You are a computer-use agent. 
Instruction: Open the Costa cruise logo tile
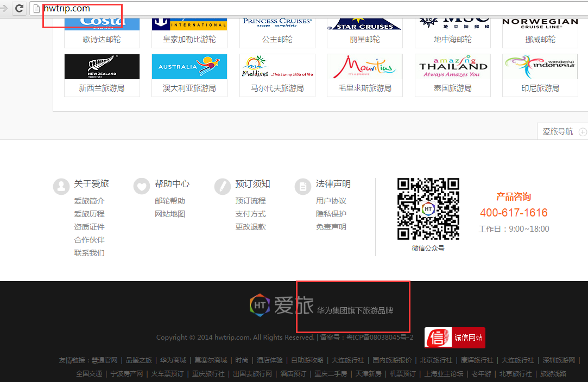[102, 24]
